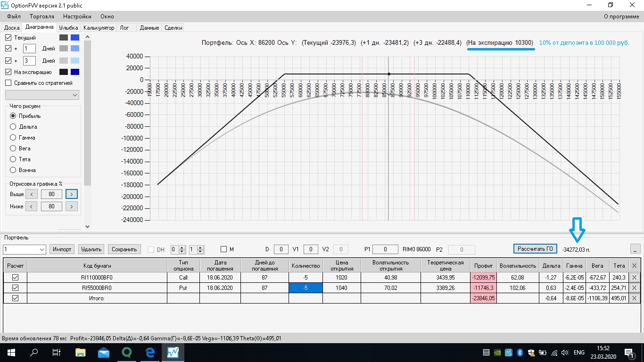The image size is (644, 362).
Task: Click the OptionFVV taskbar icon
Action: [x=173, y=353]
